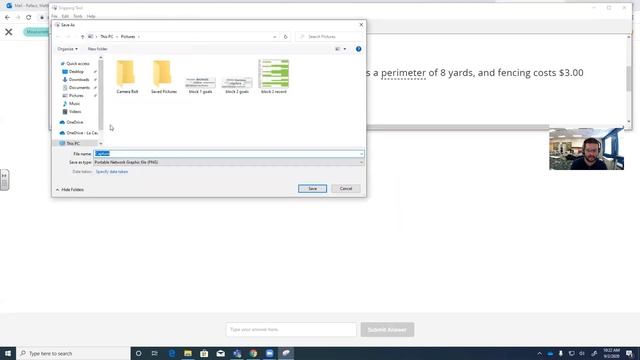Expand the address bar history dropdown
The image size is (640, 360).
pyautogui.click(x=275, y=37)
